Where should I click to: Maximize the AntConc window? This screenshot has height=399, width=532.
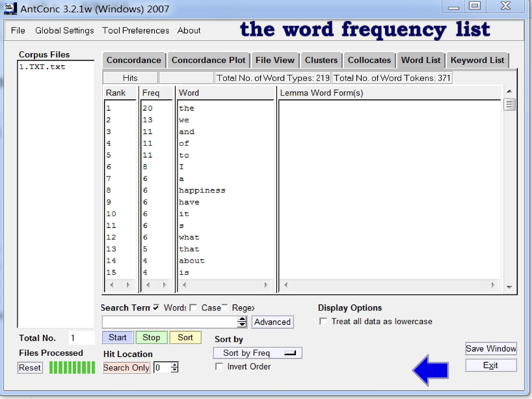[475, 6]
